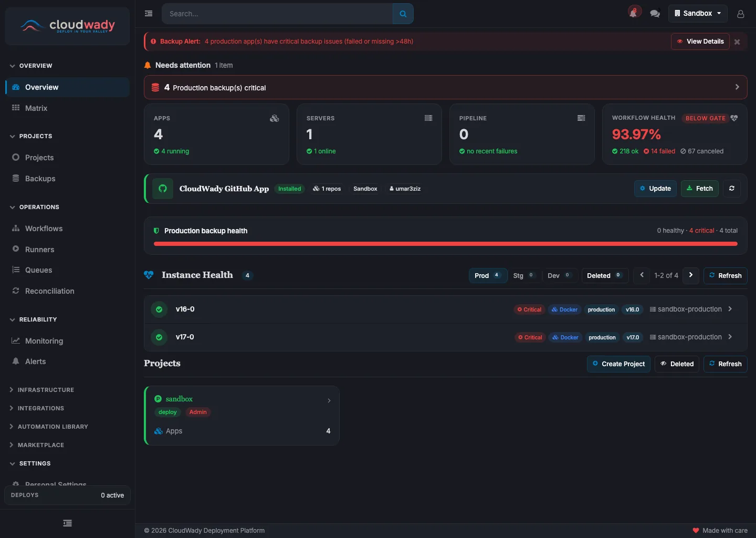Click the Servers card server icon
This screenshot has height=538, width=756.
pos(428,118)
